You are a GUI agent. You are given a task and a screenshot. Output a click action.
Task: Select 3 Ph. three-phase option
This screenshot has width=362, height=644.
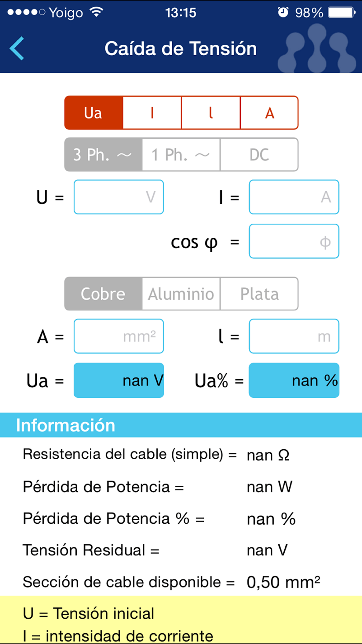click(x=103, y=155)
